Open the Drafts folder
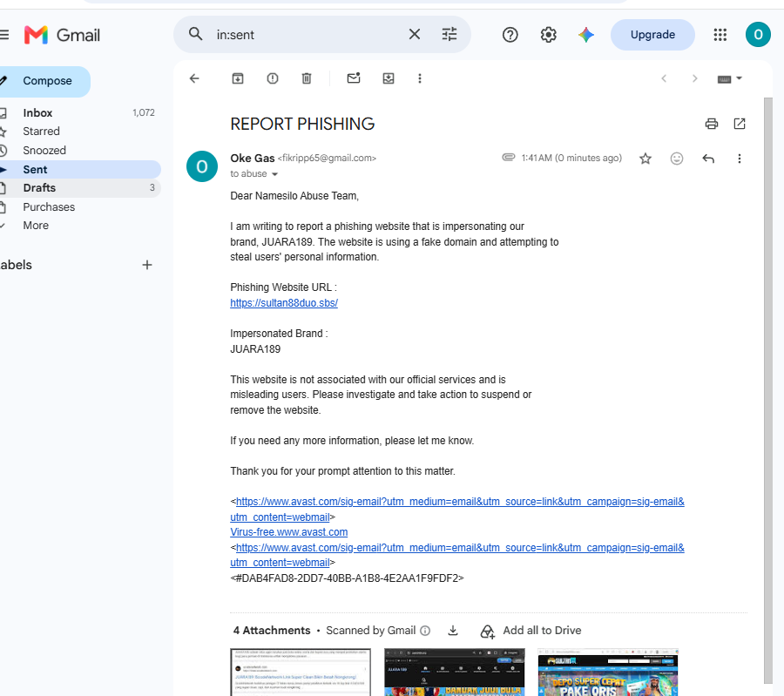This screenshot has height=696, width=784. point(80,188)
